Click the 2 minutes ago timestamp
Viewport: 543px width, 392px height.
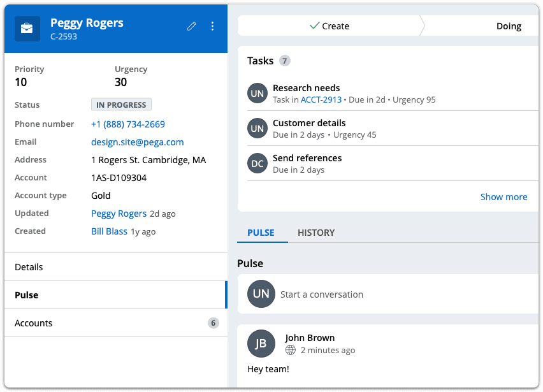click(328, 350)
